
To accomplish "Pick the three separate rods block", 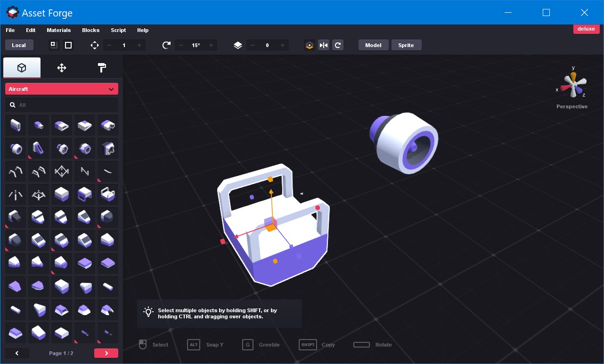I will (x=16, y=194).
